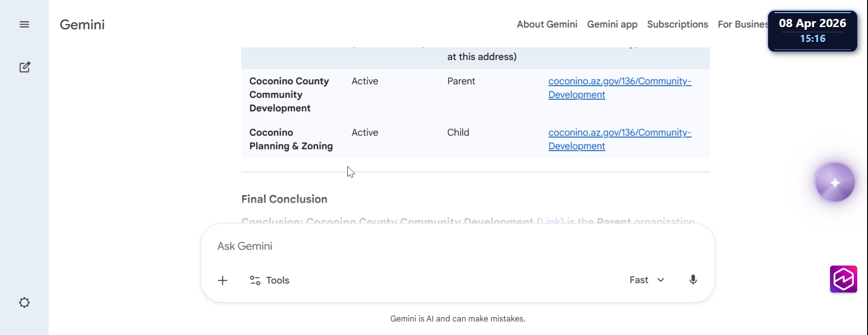Click the date and time widget
This screenshot has height=335, width=868.
point(812,31)
